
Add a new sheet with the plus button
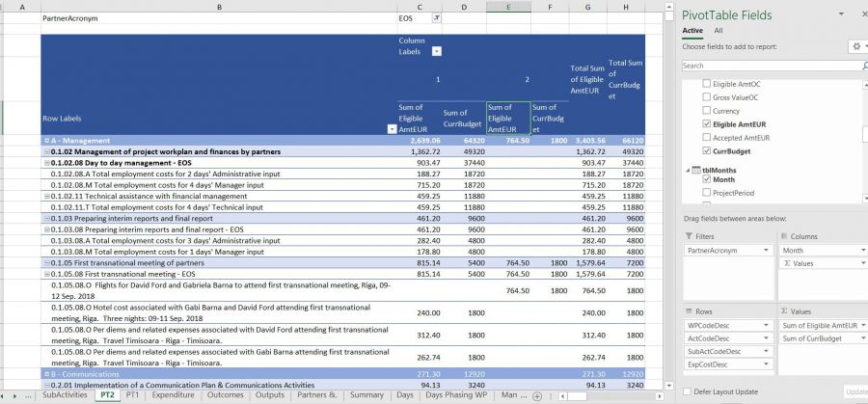click(536, 396)
